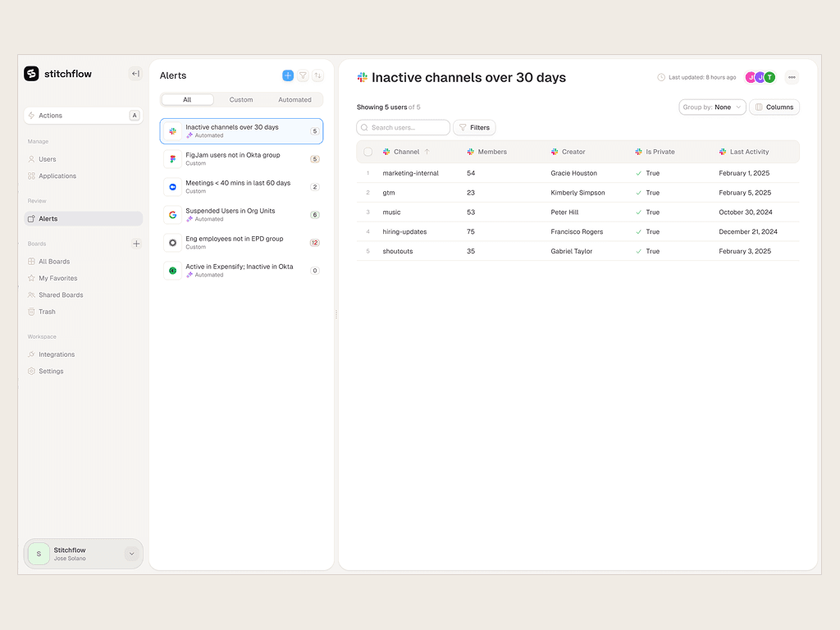The height and width of the screenshot is (630, 840).
Task: Click the Slack icon beside the page title
Action: [362, 78]
